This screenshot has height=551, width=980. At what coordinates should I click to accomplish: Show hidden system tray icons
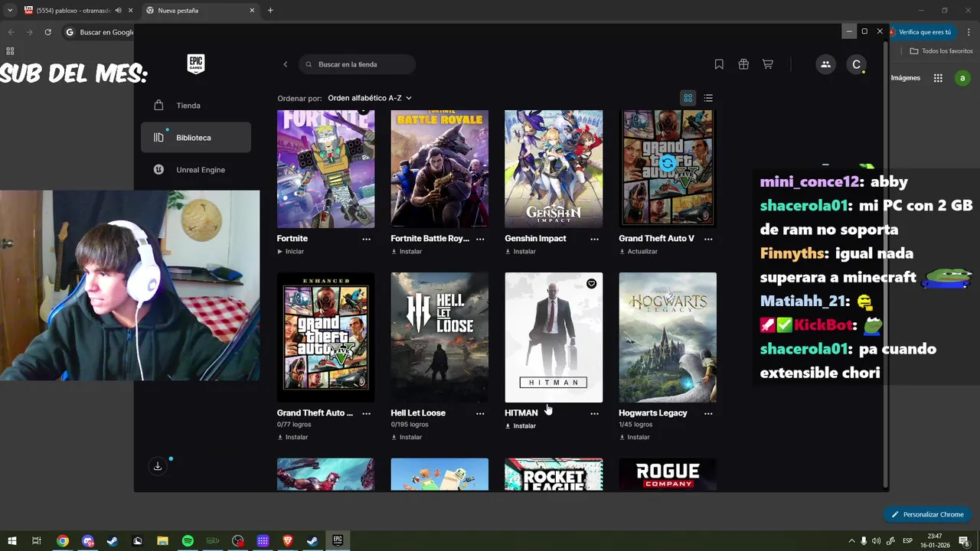click(x=851, y=541)
